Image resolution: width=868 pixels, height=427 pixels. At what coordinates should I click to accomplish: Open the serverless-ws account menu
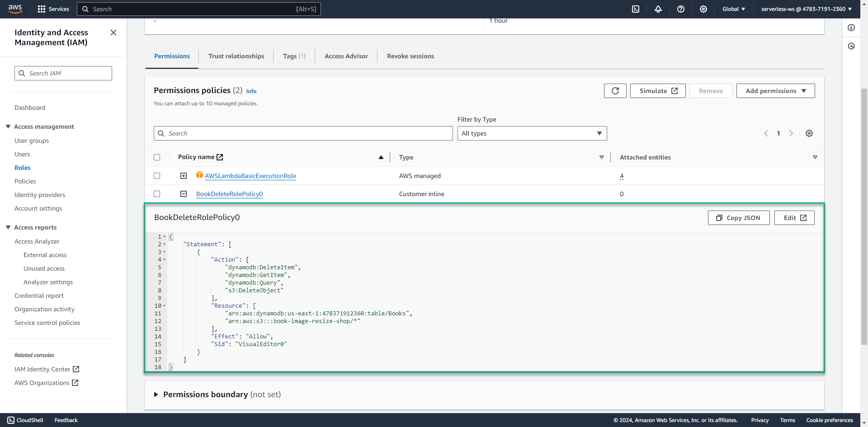click(806, 9)
